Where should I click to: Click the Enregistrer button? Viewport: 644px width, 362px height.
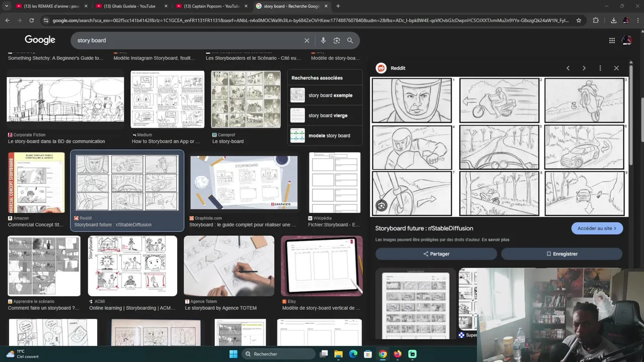pyautogui.click(x=562, y=254)
